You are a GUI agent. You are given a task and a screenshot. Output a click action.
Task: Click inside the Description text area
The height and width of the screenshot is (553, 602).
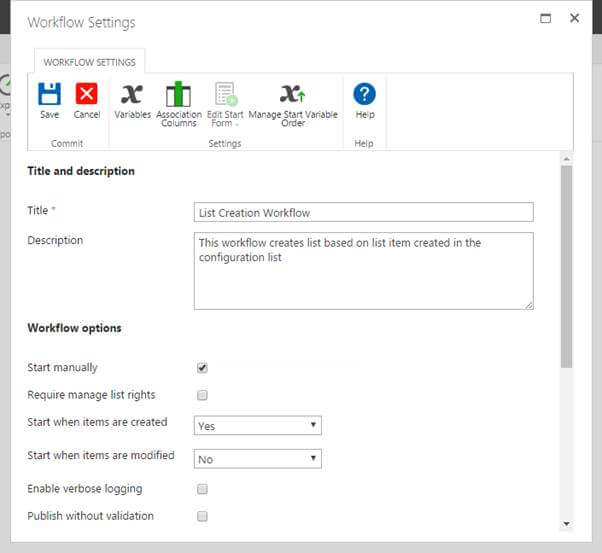click(363, 270)
